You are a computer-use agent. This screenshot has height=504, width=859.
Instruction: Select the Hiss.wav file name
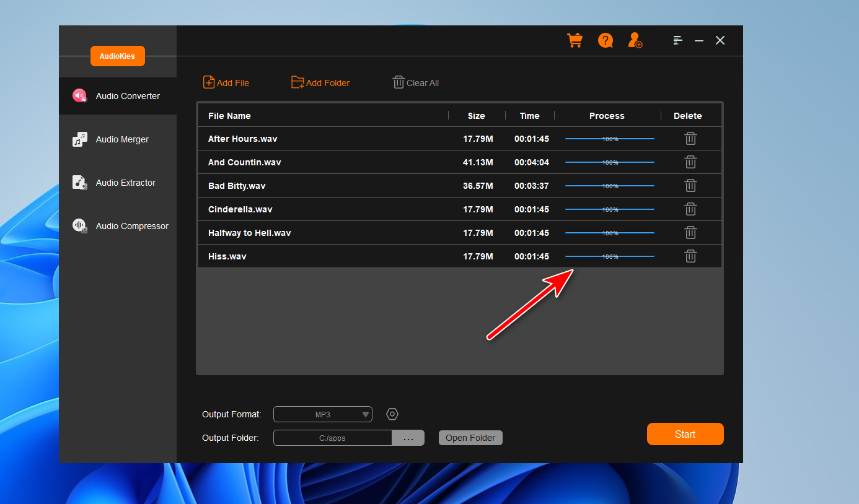(x=227, y=256)
